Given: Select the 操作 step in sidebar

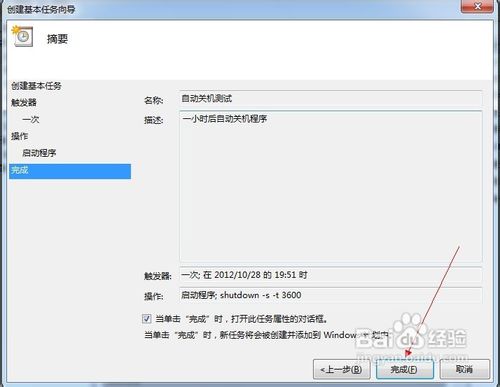Looking at the screenshot, I should pyautogui.click(x=19, y=136).
